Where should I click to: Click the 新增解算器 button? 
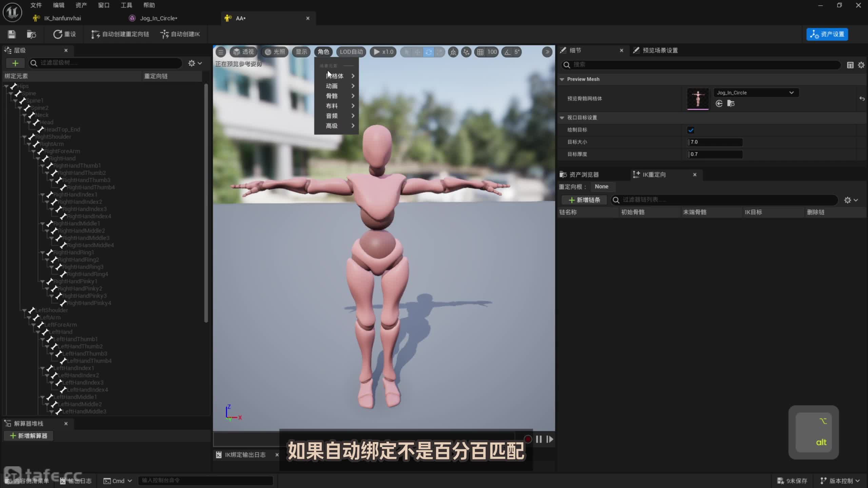click(x=29, y=436)
